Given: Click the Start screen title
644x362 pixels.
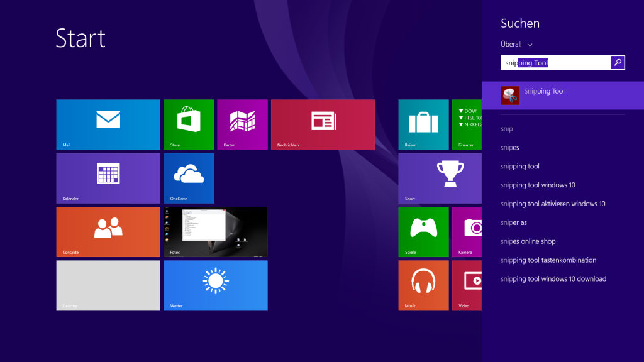Looking at the screenshot, I should [x=80, y=38].
